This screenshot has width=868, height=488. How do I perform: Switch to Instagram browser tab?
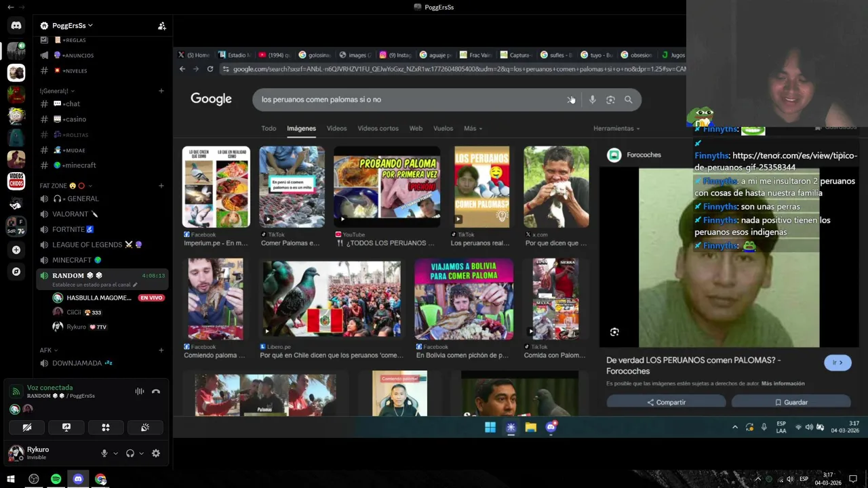click(397, 55)
